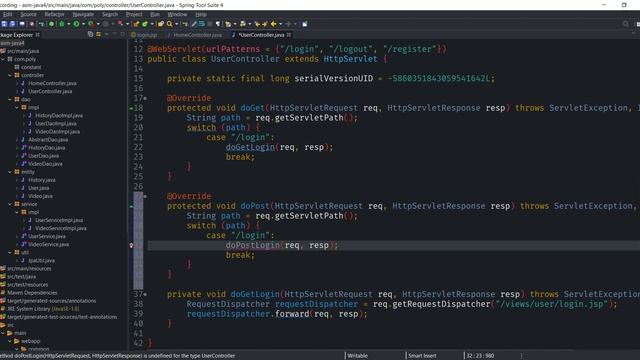640x360 pixels.
Task: Switch to login.jsp editor tab
Action: click(144, 35)
